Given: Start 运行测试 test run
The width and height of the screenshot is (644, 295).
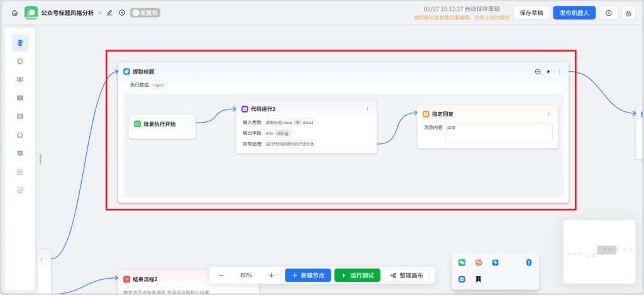Looking at the screenshot, I should click(x=357, y=276).
